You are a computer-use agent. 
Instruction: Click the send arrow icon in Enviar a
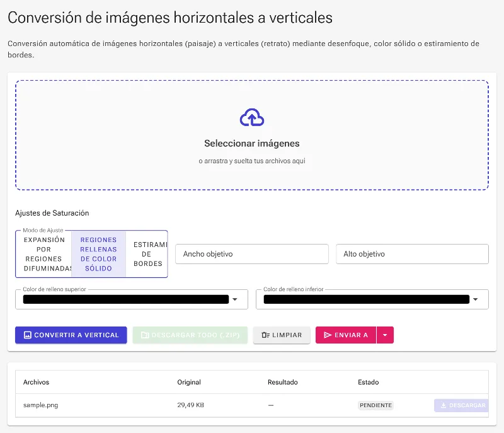point(328,335)
